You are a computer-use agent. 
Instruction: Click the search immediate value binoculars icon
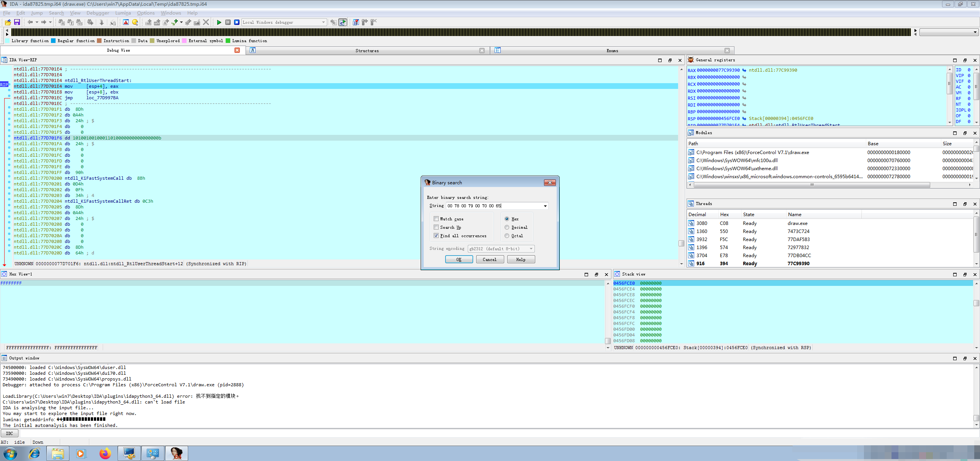click(61, 22)
